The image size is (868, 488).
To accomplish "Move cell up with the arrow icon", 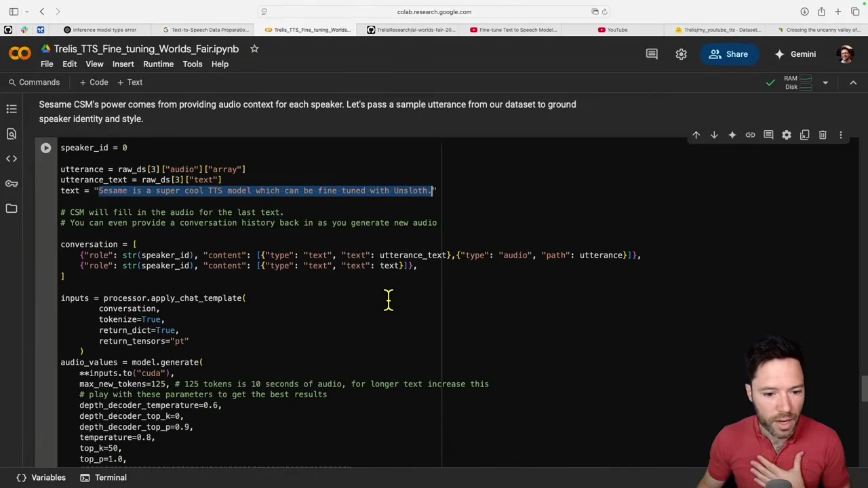I will click(x=696, y=135).
